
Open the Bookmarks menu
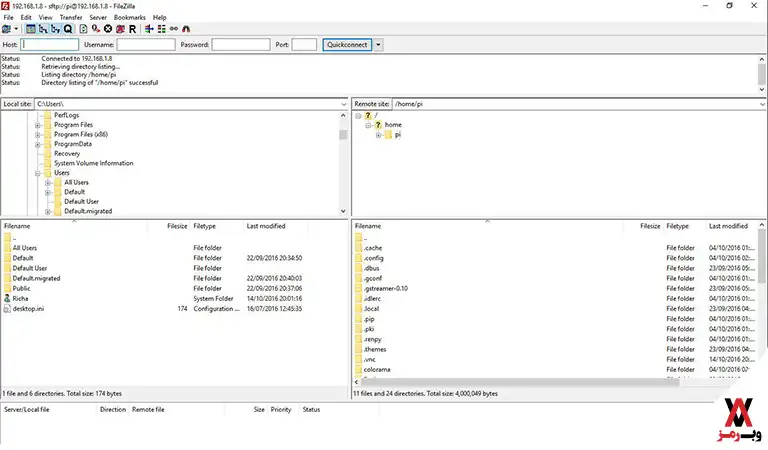coord(130,17)
